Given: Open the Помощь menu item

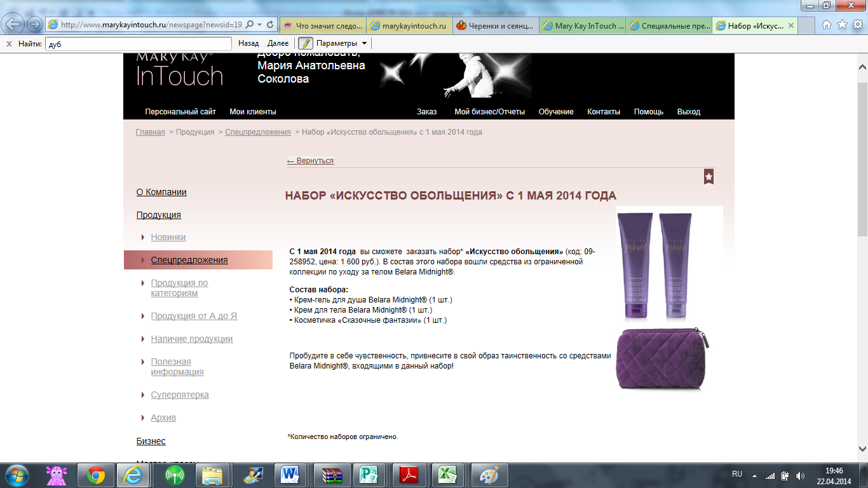Looking at the screenshot, I should coord(649,111).
